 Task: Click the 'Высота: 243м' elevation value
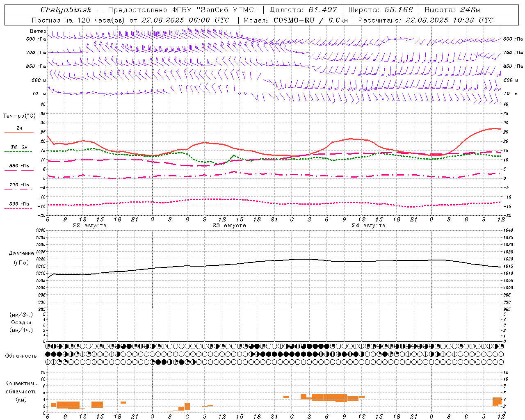(x=452, y=10)
